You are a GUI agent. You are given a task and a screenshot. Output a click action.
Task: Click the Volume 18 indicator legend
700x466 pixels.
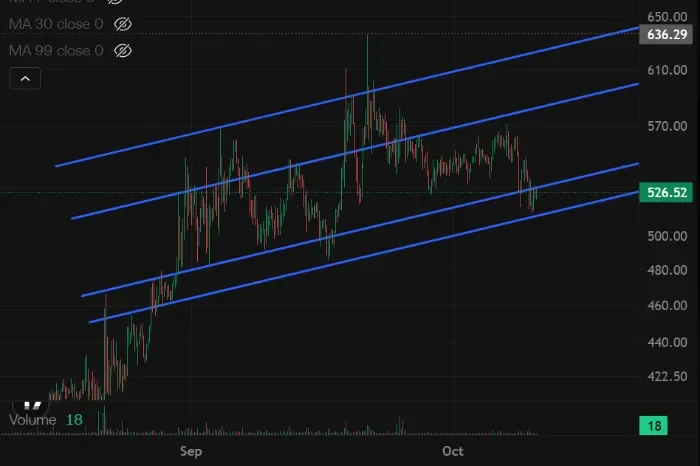pos(46,420)
